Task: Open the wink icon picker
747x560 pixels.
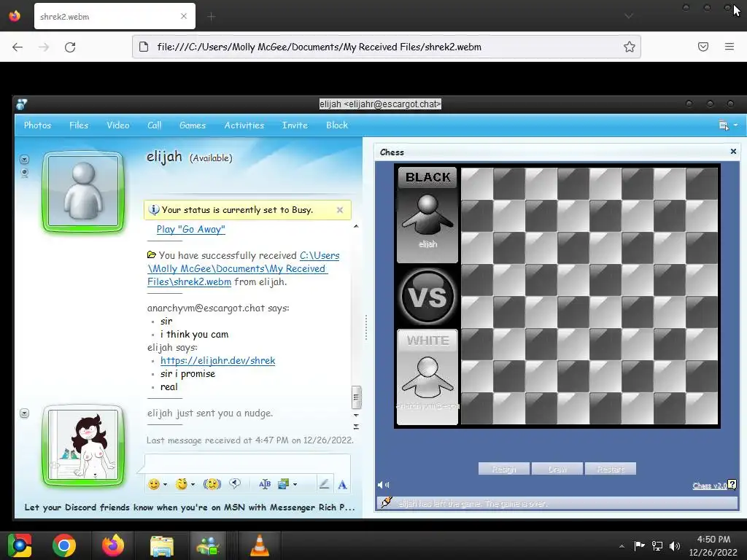Action: pos(181,484)
